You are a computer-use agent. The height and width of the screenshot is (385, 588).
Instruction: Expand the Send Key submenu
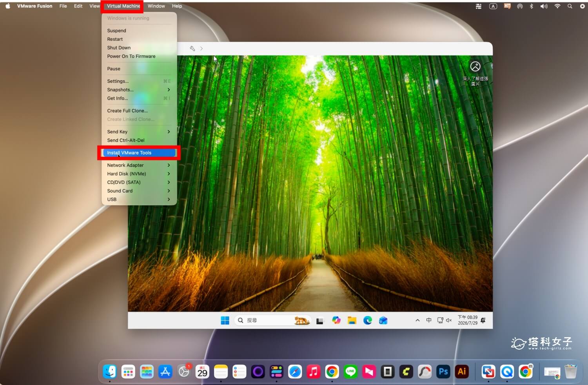click(139, 132)
